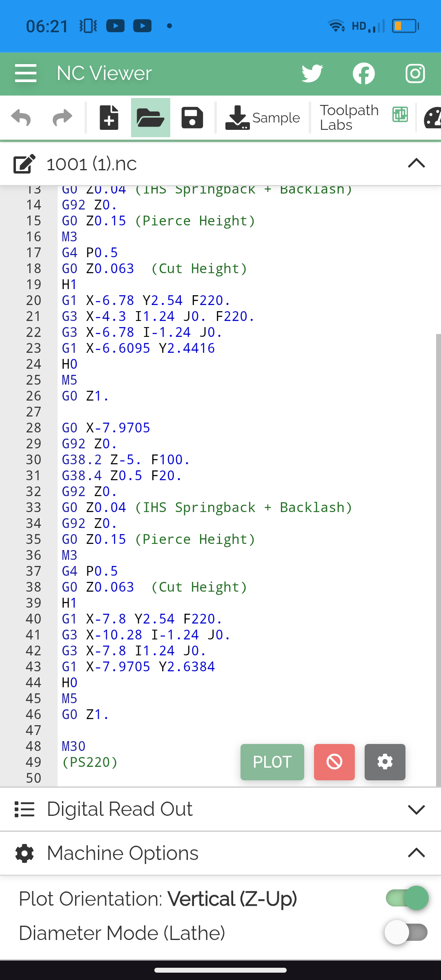Open a file with the folder icon

click(150, 118)
